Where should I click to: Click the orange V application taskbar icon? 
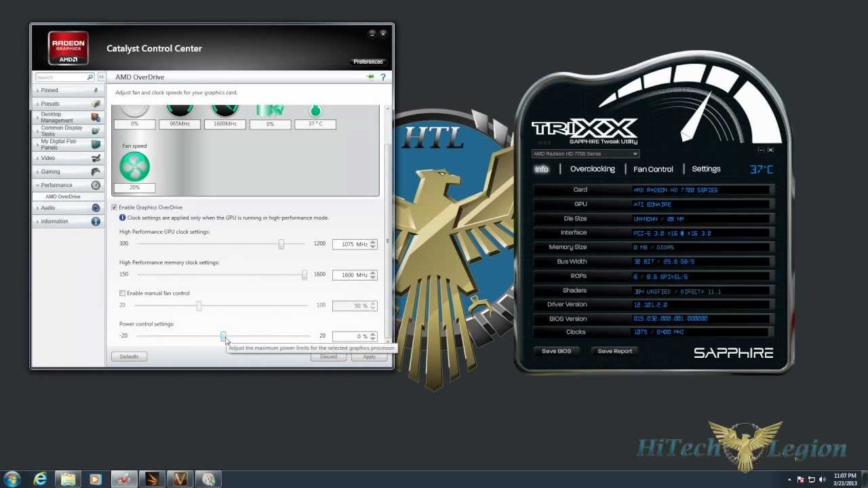click(180, 479)
